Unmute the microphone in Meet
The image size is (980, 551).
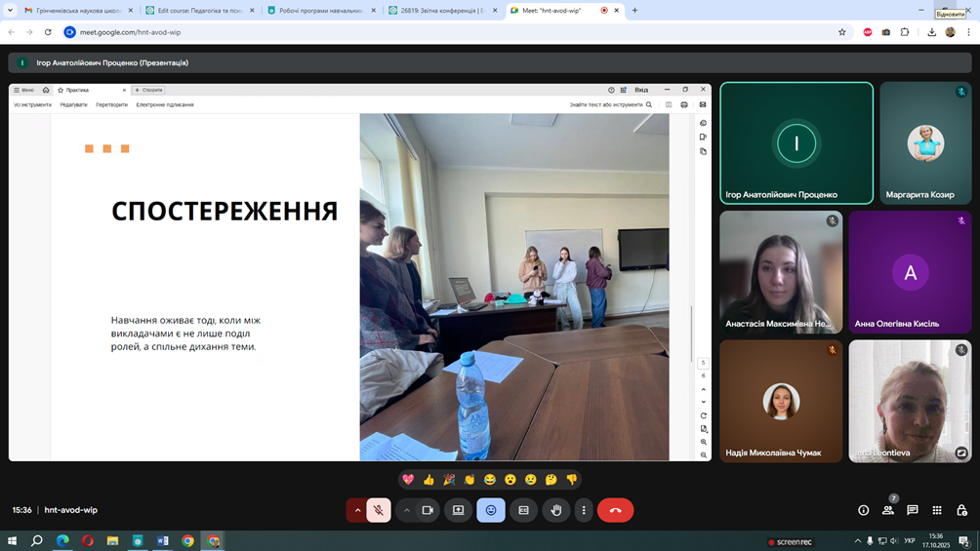click(379, 510)
